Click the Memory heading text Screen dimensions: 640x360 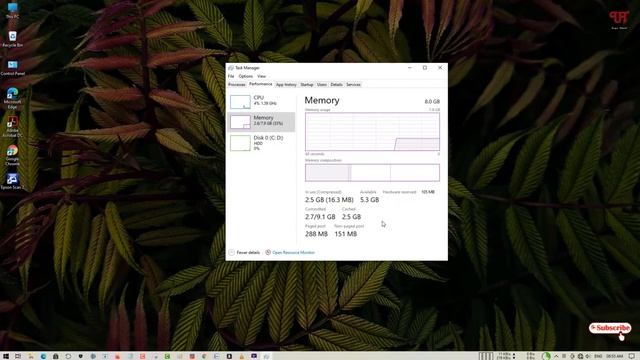322,100
